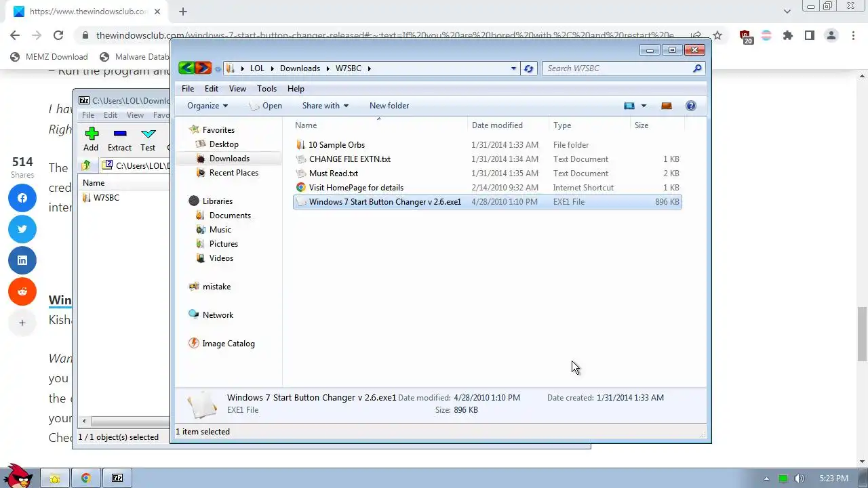Bookmark this page with star icon
Image resolution: width=868 pixels, height=488 pixels.
point(717,35)
